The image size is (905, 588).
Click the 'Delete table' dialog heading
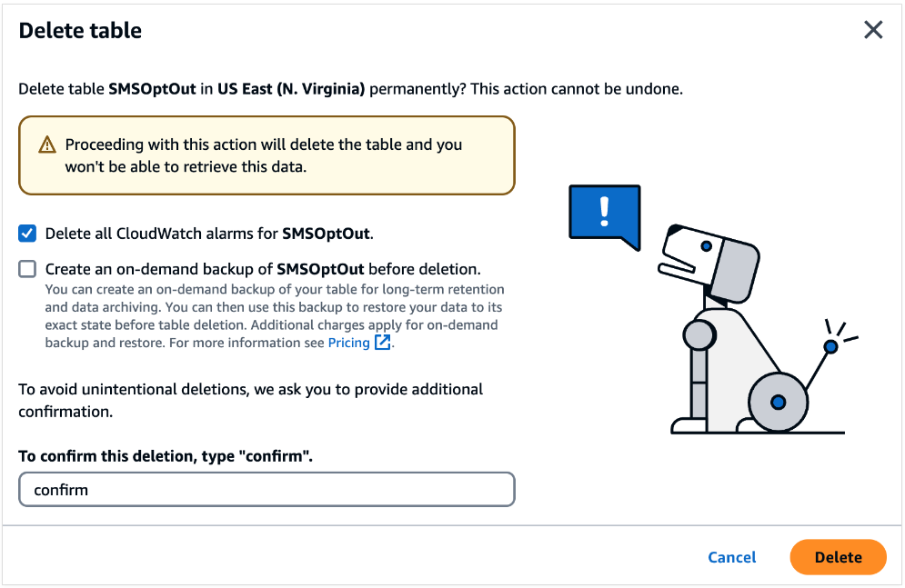[80, 30]
